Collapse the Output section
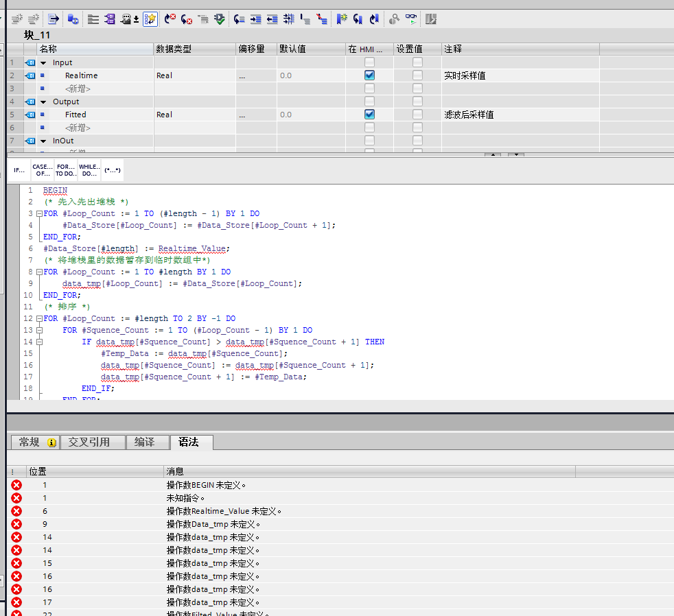The width and height of the screenshot is (674, 616). (43, 102)
